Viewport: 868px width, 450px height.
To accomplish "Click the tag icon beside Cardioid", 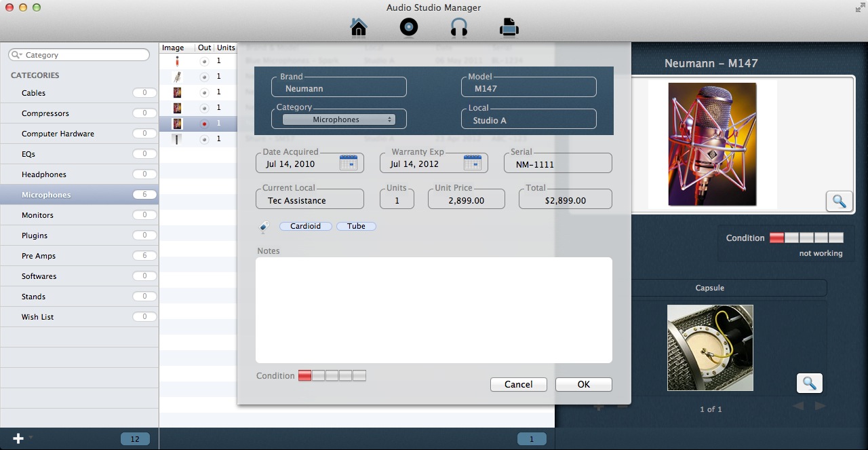I will pyautogui.click(x=264, y=227).
